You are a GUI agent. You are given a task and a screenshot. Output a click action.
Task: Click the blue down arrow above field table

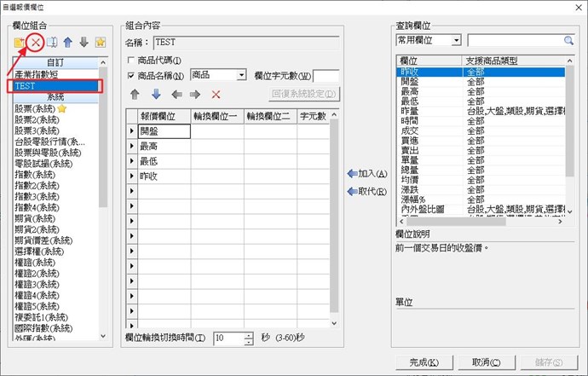157,94
